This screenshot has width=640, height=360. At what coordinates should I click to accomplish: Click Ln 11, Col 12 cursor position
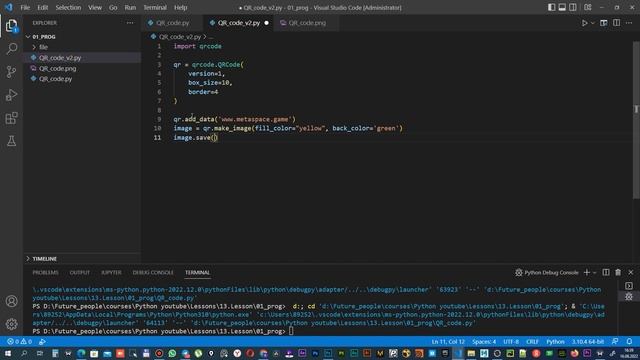click(x=448, y=342)
